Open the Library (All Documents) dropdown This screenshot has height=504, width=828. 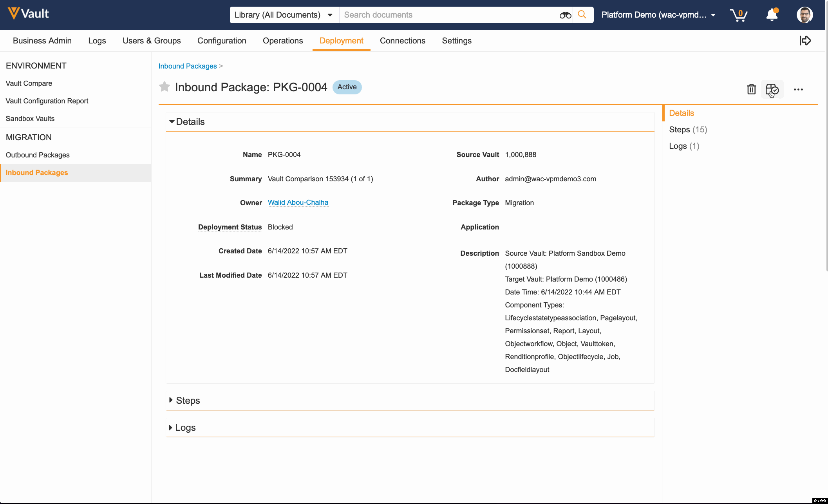tap(284, 15)
